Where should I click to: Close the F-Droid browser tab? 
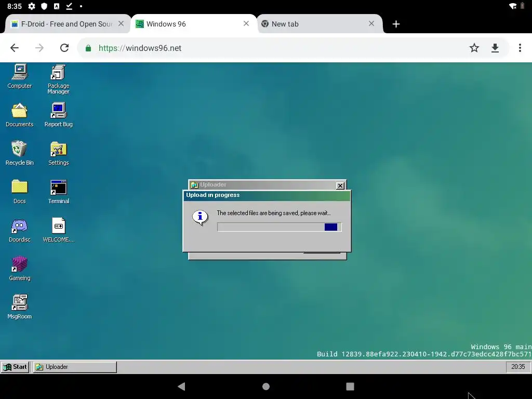(x=121, y=24)
